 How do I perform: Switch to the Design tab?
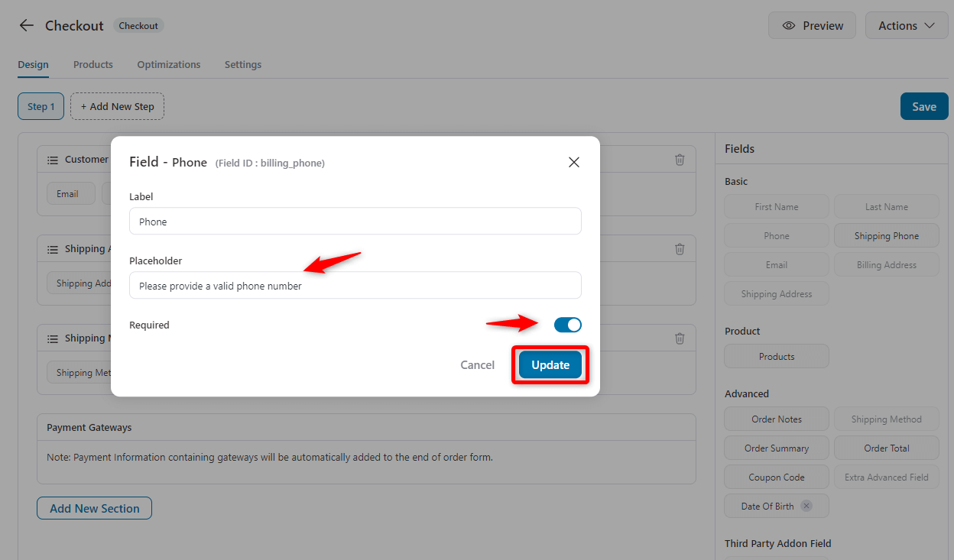33,65
